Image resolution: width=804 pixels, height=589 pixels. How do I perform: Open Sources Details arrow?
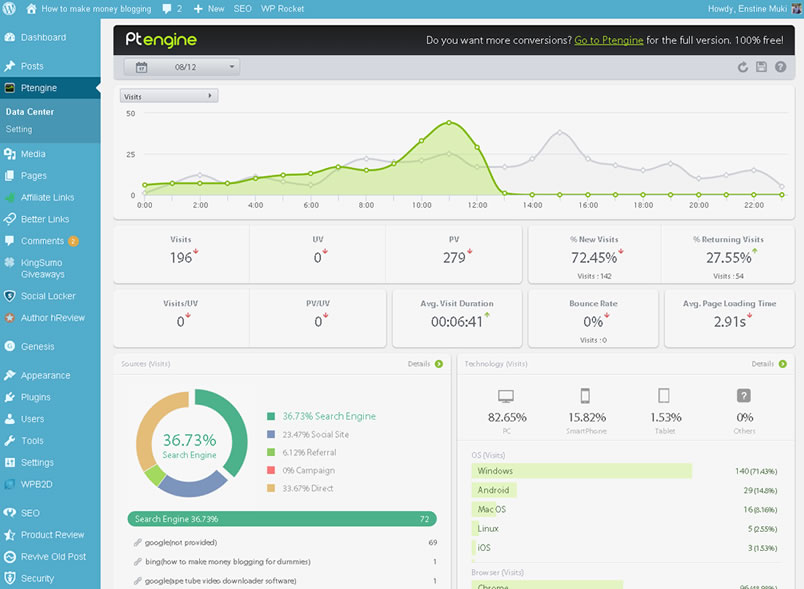[439, 364]
